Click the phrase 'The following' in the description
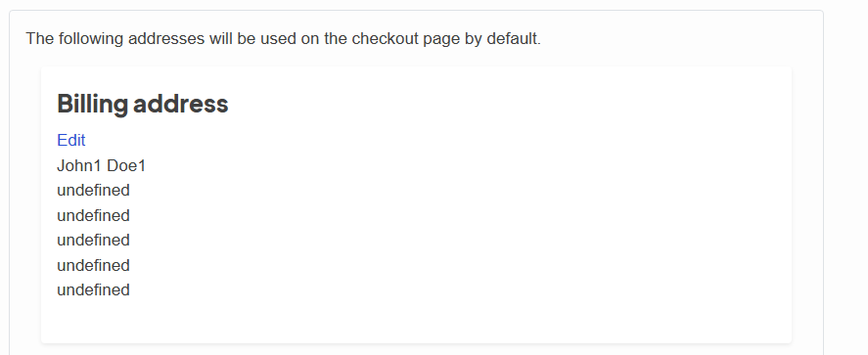Screen dimensions: 868x355 point(74,39)
